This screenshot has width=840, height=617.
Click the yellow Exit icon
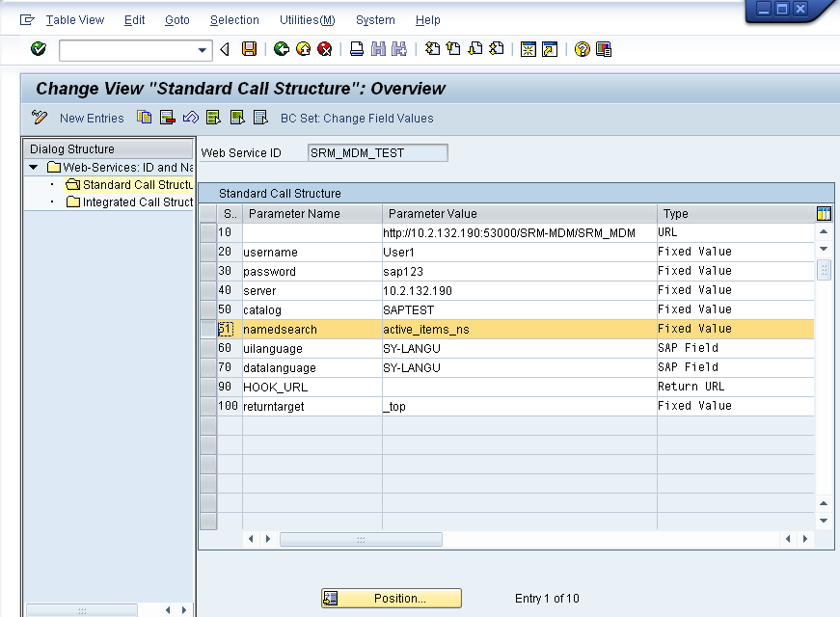click(x=303, y=49)
